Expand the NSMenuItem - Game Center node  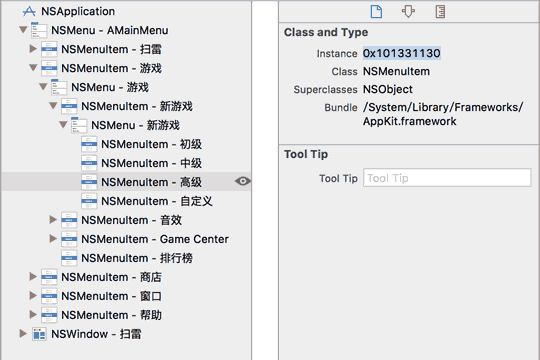point(53,238)
